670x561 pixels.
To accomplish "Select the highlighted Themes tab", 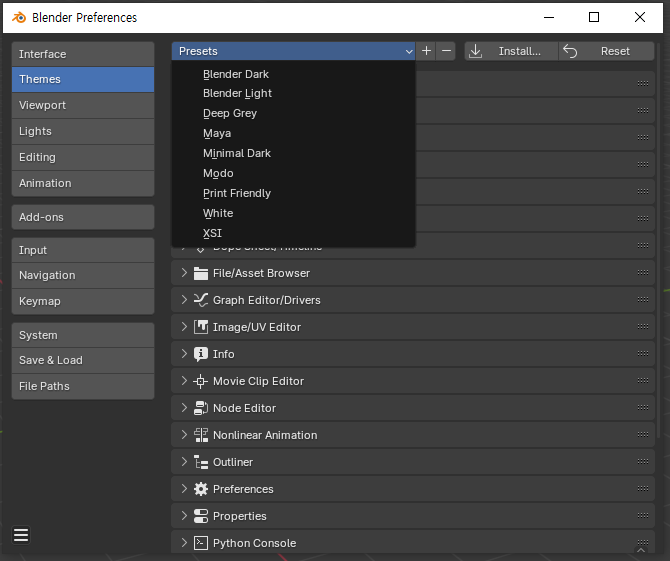I will point(83,79).
